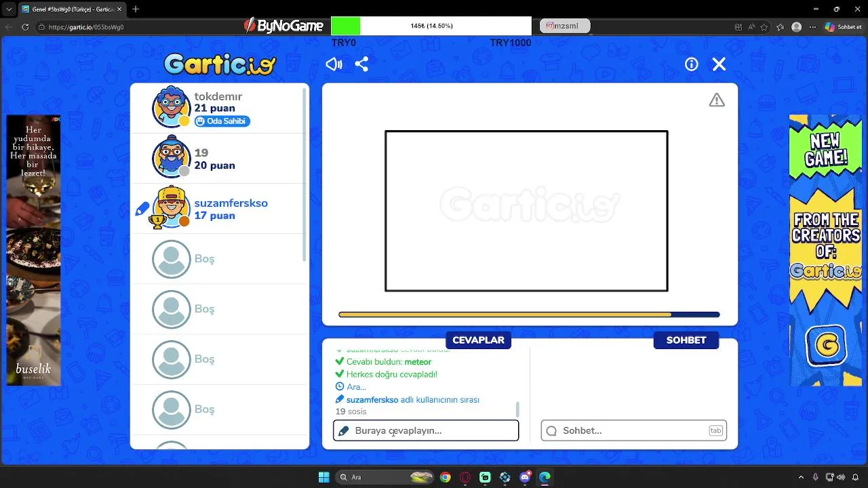The image size is (868, 488).
Task: Open Microsoft Edge from the taskbar
Action: (545, 477)
